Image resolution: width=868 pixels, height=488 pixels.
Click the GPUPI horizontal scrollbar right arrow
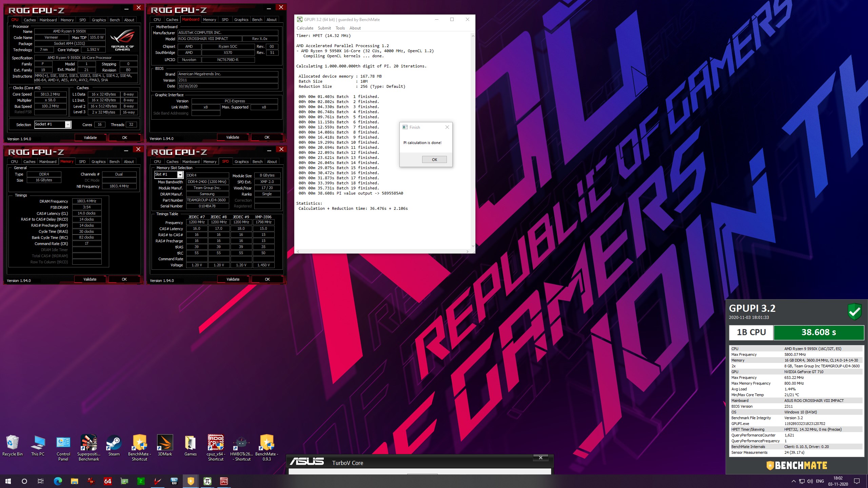click(x=468, y=251)
